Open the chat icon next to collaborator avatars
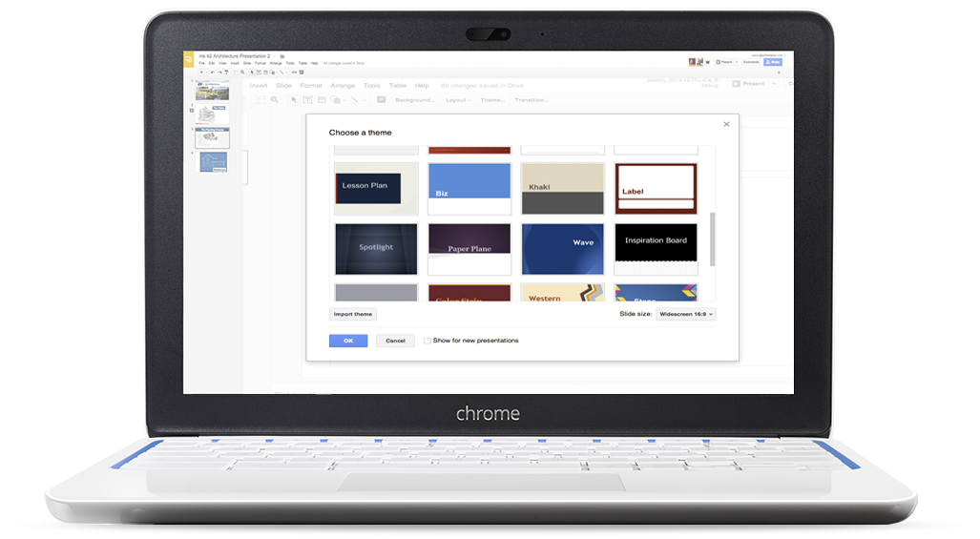This screenshot has height=539, width=980. pos(707,62)
